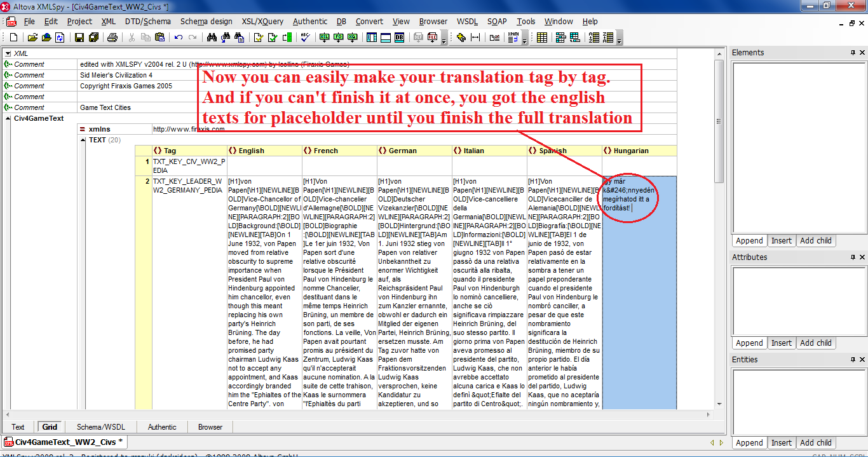Click the Ascending sort A-Z icon
This screenshot has height=457, width=868.
[593, 38]
